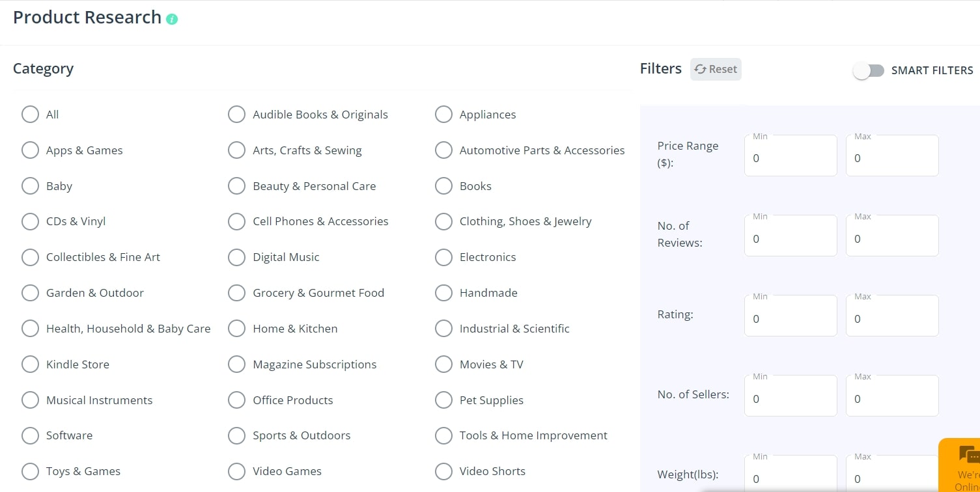This screenshot has width=980, height=492.
Task: Select Tools & Home Improvement
Action: pos(443,435)
